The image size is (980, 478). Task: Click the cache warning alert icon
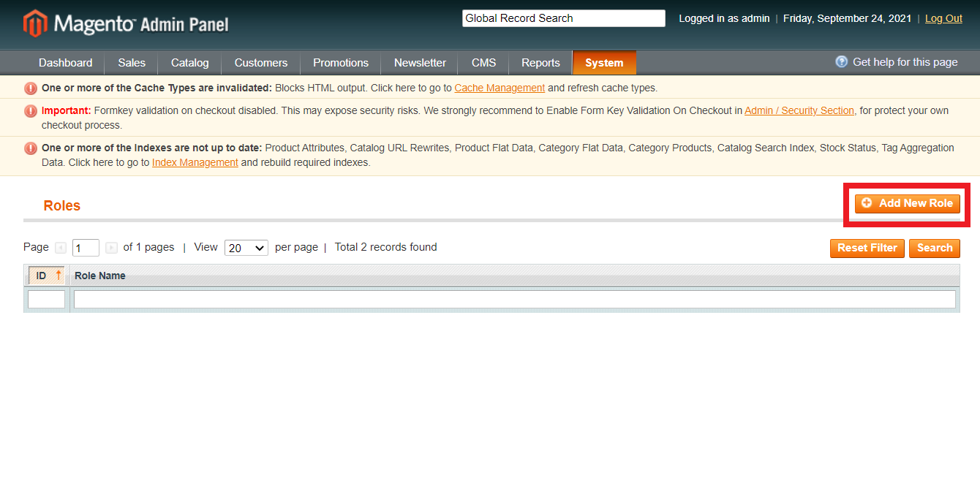click(x=31, y=88)
